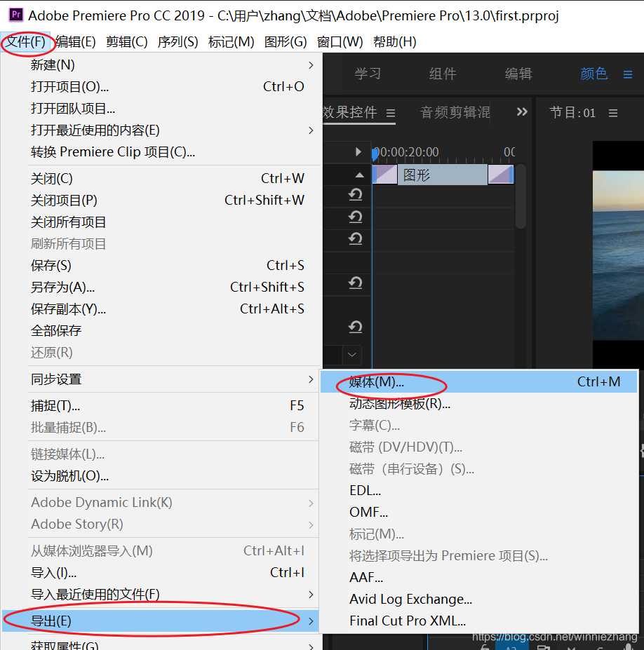Switch to the 颜色 workspace
The height and width of the screenshot is (650, 644).
[593, 74]
